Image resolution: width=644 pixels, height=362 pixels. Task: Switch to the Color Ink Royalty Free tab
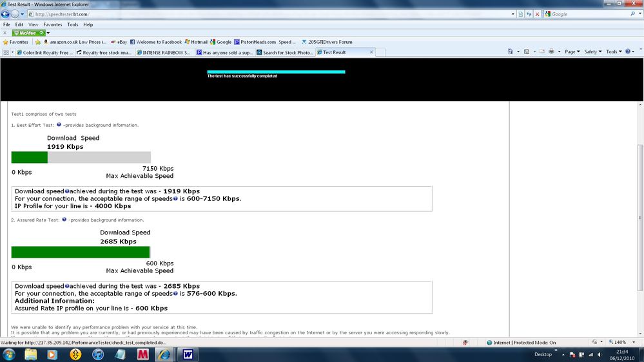[x=44, y=53]
